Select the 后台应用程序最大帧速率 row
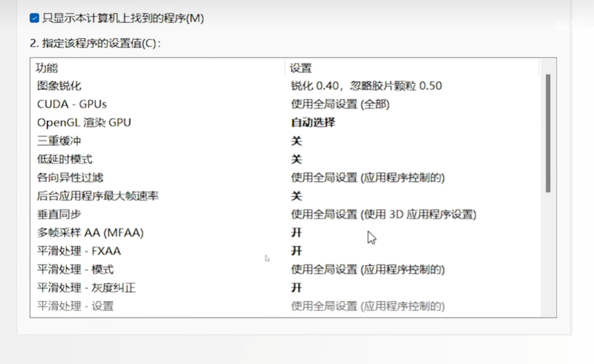Image resolution: width=594 pixels, height=364 pixels. 98,196
